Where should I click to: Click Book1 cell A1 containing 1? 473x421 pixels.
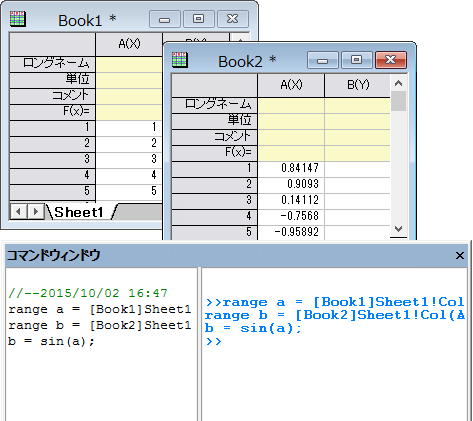[129, 128]
